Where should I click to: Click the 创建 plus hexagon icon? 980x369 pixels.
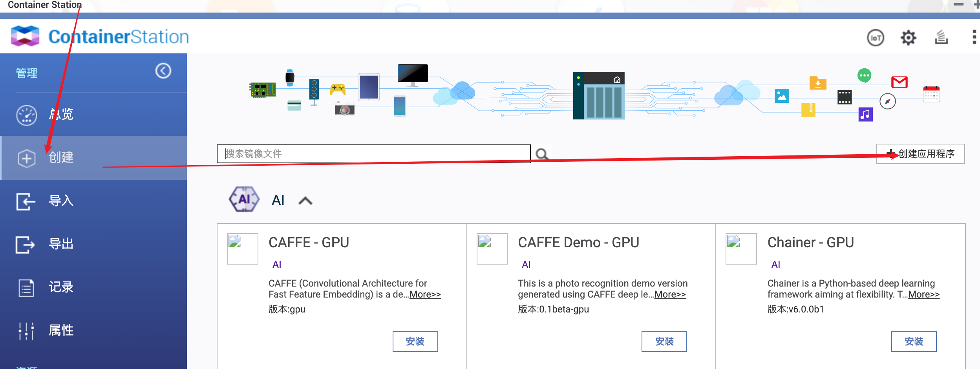(27, 158)
